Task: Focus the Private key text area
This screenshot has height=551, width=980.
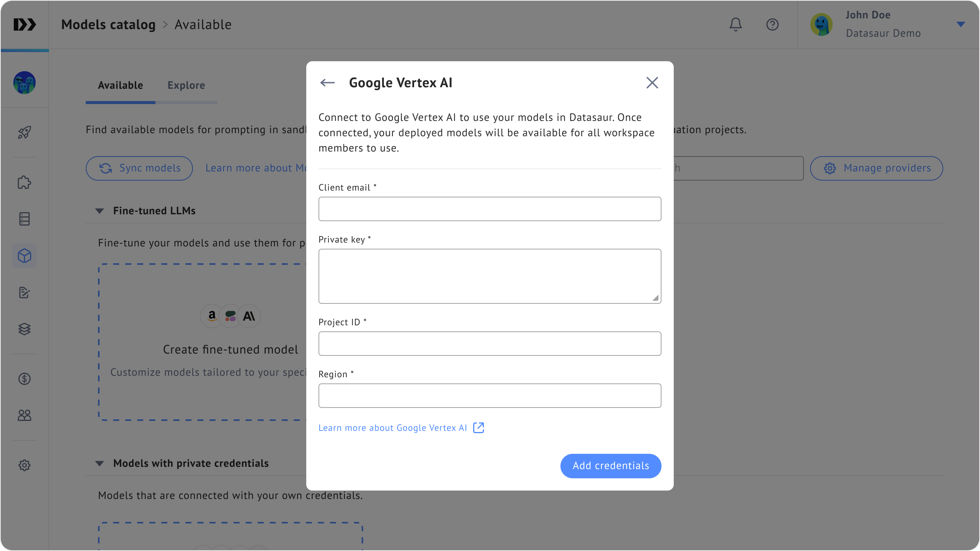Action: pos(490,276)
